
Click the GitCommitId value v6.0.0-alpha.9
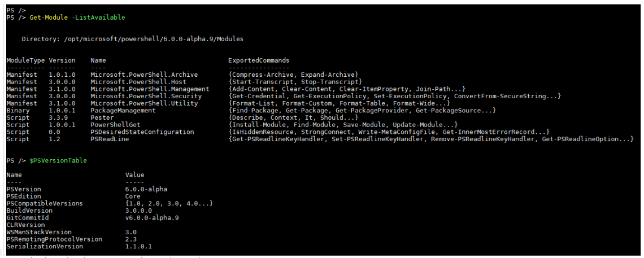150,218
